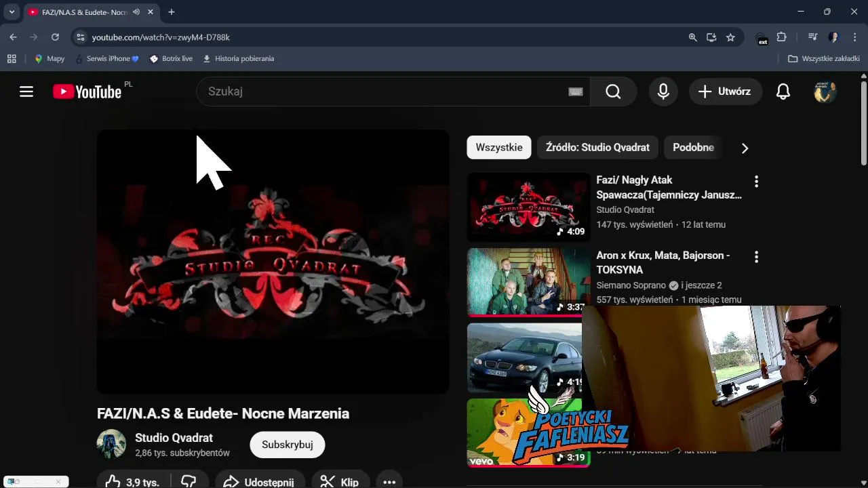This screenshot has width=868, height=488.
Task: Open Wszystkie zakładki folder
Action: [824, 59]
